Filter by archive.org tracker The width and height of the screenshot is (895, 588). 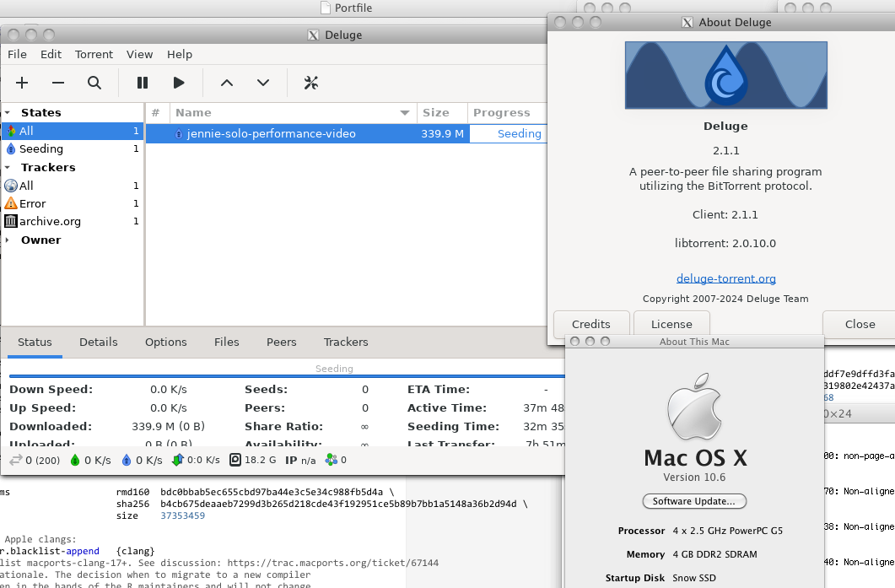[73, 221]
